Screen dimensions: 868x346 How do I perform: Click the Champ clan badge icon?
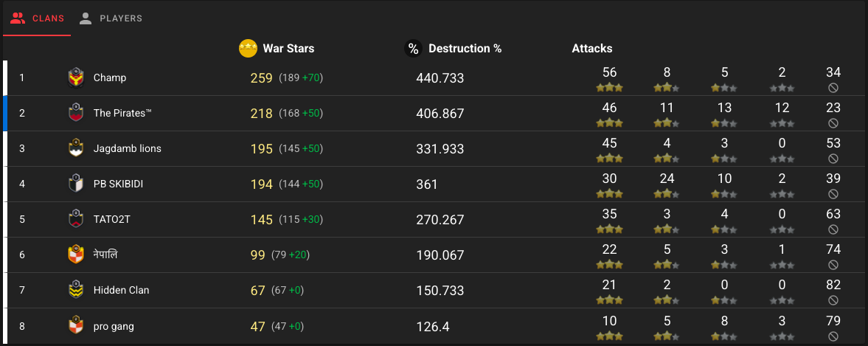coord(75,77)
